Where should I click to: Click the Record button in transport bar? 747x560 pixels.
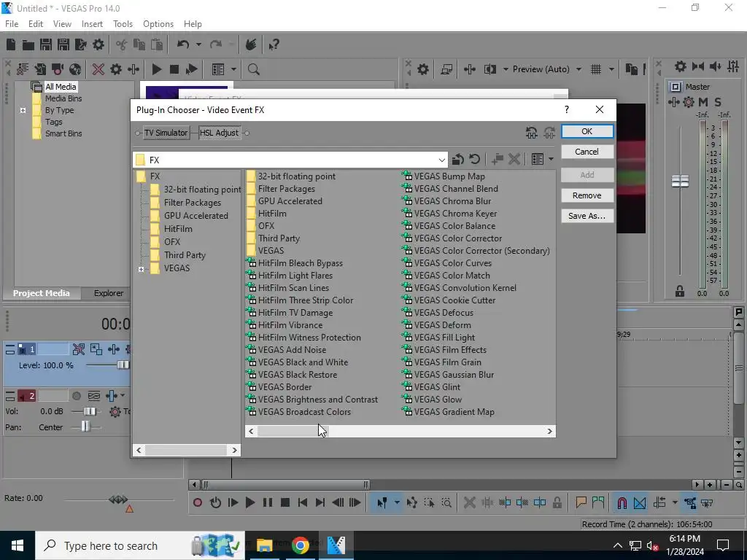pos(198,503)
